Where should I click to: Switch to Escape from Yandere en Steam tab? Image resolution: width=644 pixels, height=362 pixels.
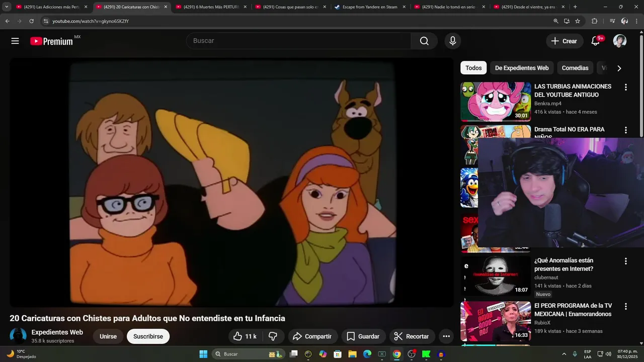[x=370, y=7]
